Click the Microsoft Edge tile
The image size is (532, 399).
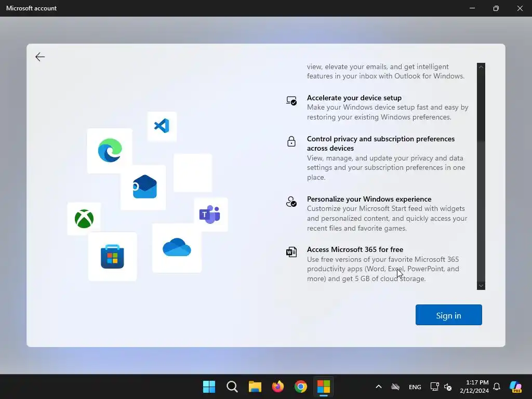[110, 151]
